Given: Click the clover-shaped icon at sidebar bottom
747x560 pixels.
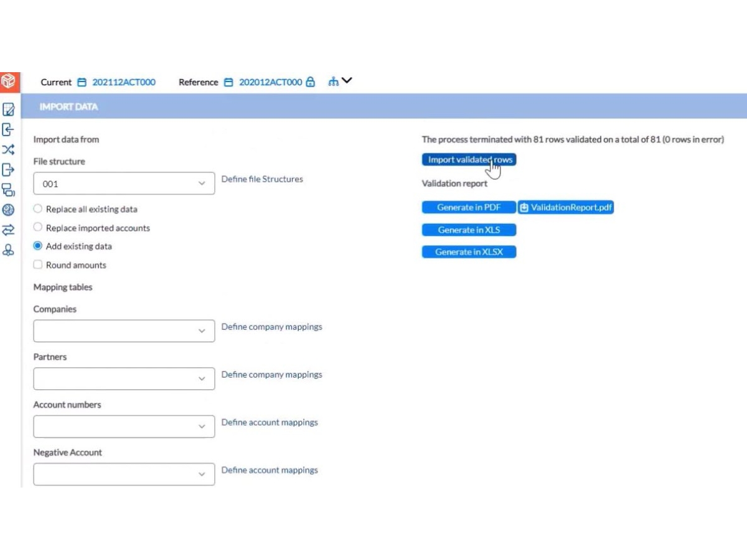Looking at the screenshot, I should click(x=8, y=250).
